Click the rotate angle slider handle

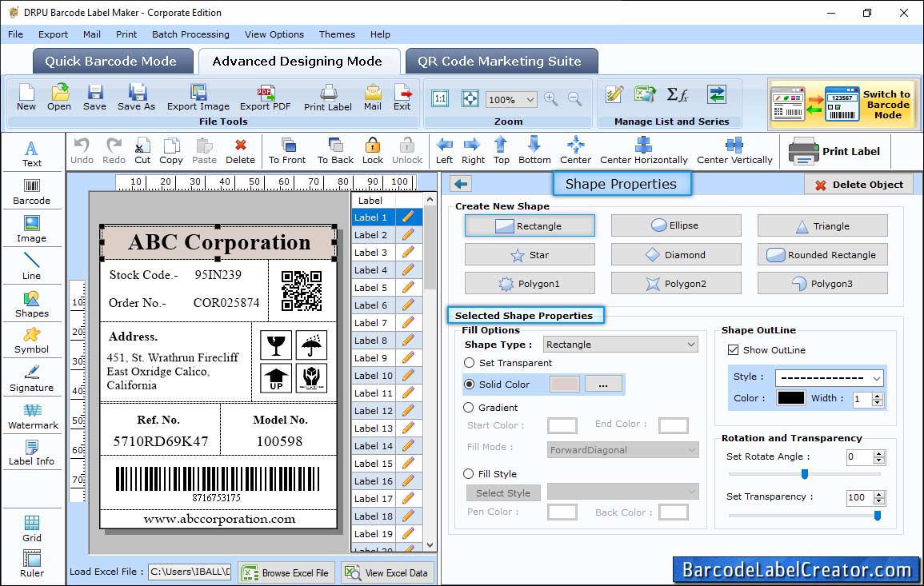pos(804,473)
